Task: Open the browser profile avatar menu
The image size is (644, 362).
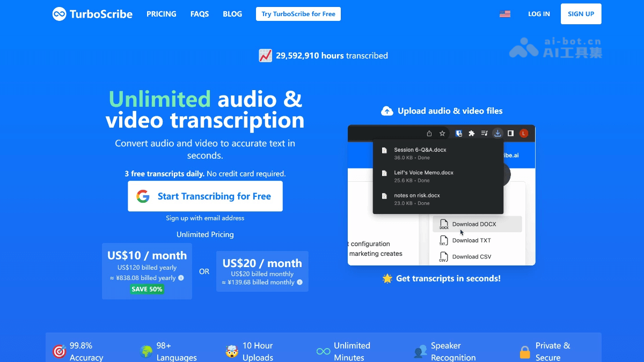Action: click(x=523, y=133)
